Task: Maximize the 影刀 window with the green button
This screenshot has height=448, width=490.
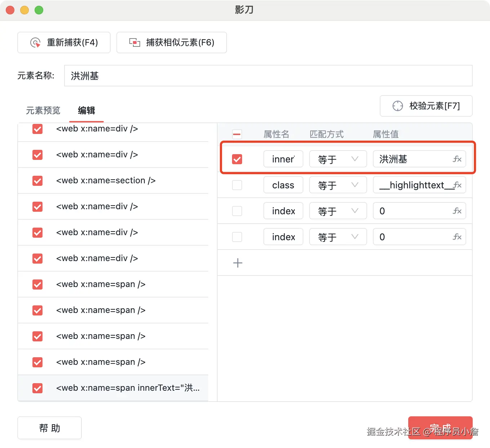Action: pyautogui.click(x=39, y=10)
